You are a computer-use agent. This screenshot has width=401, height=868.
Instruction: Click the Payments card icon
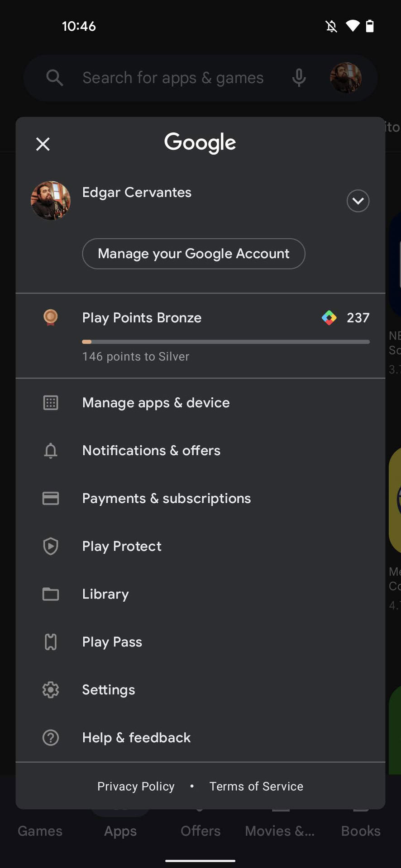tap(51, 498)
